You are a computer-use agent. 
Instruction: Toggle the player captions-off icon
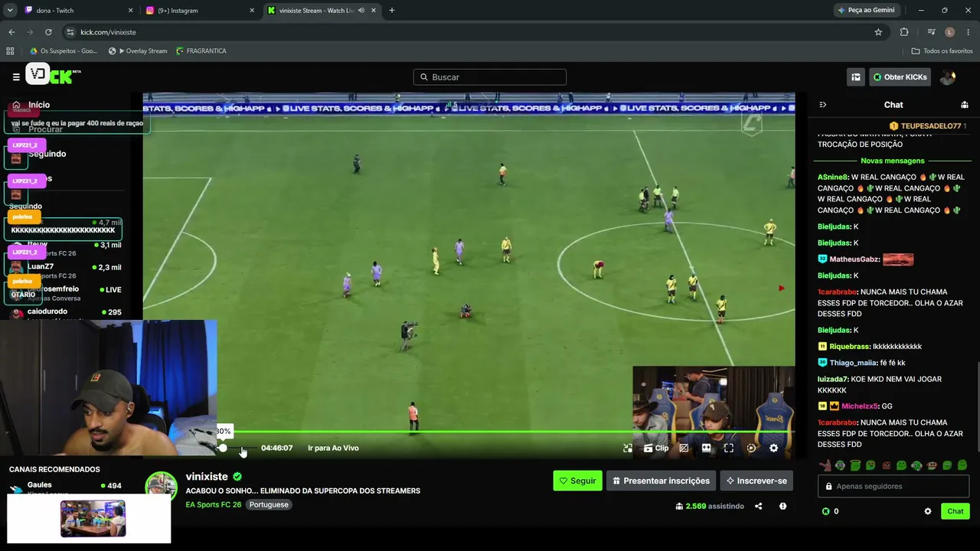[684, 448]
